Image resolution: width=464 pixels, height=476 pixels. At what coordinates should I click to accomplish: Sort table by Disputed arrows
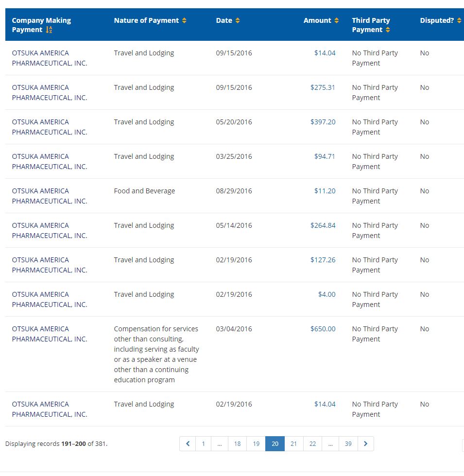click(459, 20)
